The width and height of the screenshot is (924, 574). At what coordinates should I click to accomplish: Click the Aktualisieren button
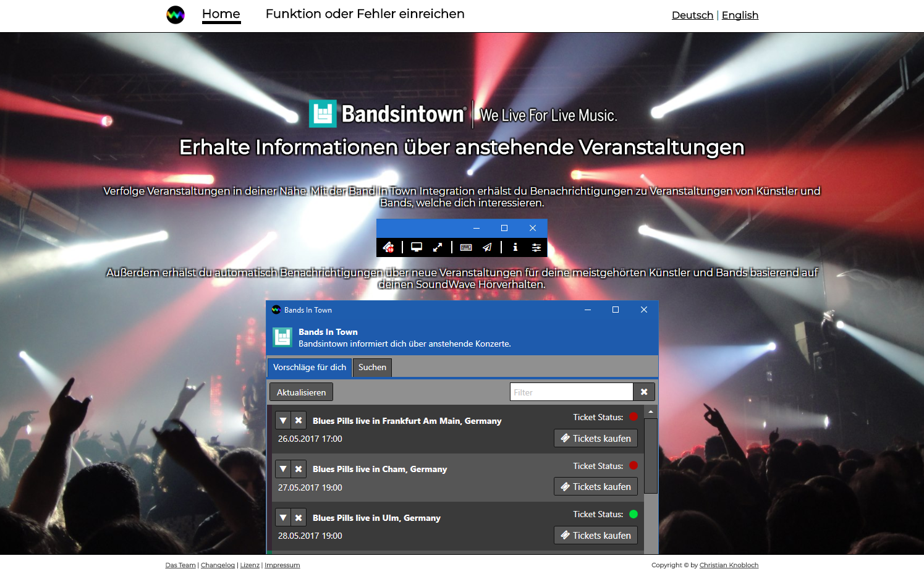tap(301, 392)
